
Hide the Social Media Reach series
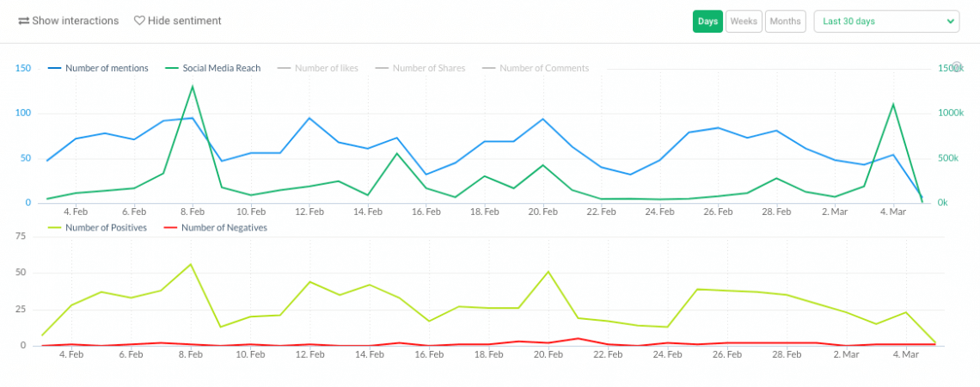click(221, 68)
